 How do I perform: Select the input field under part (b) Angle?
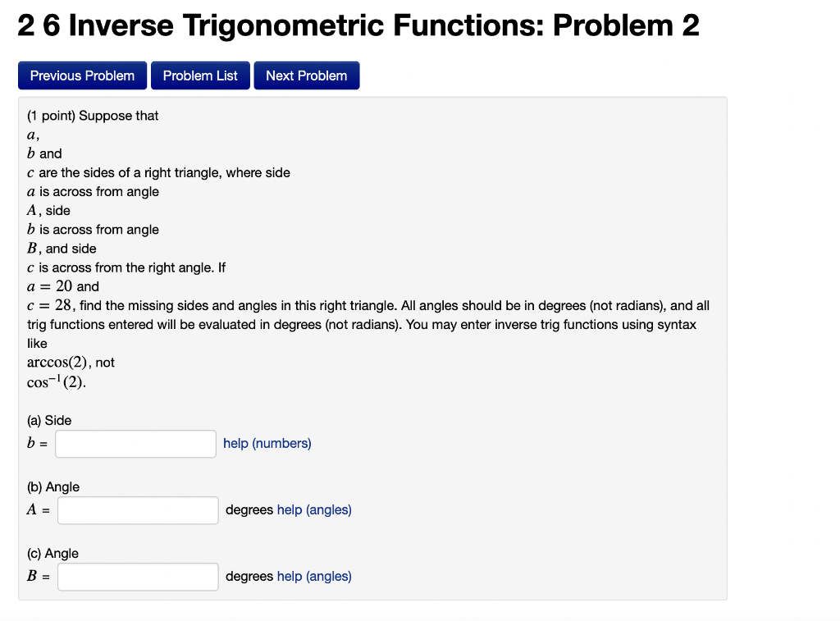tap(137, 509)
